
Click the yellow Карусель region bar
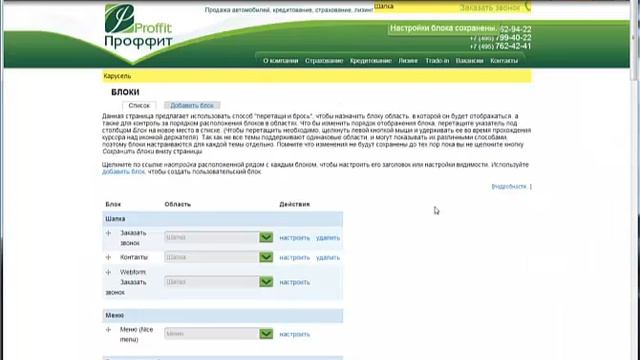[317, 76]
